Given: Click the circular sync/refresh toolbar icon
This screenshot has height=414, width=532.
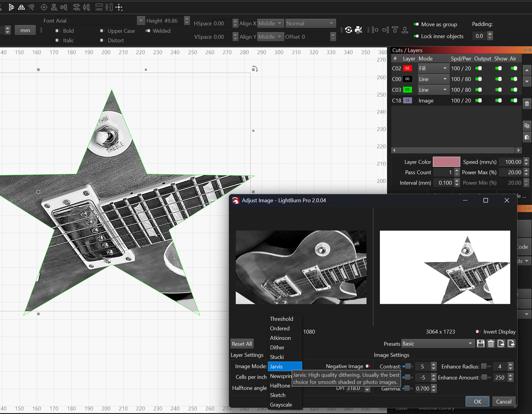Looking at the screenshot, I should 348,30.
